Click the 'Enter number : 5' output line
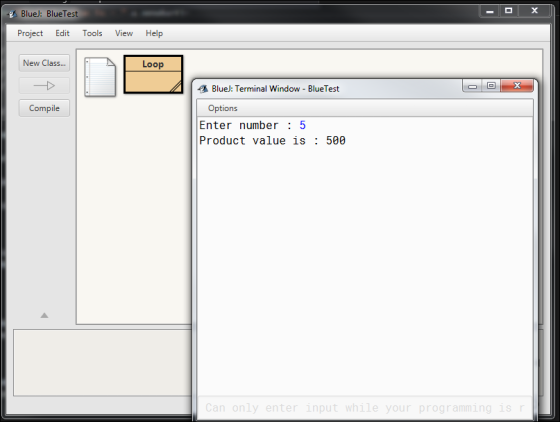 point(252,125)
